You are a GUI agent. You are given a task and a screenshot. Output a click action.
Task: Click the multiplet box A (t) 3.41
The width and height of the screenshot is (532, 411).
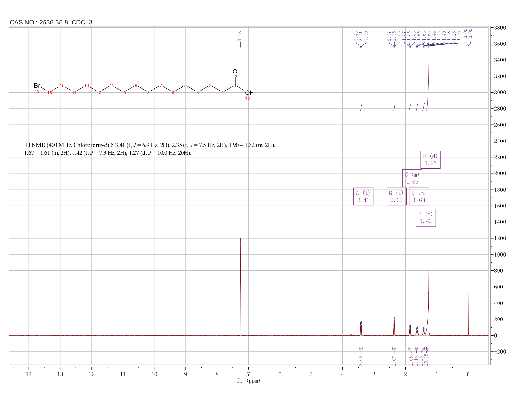[x=363, y=197]
